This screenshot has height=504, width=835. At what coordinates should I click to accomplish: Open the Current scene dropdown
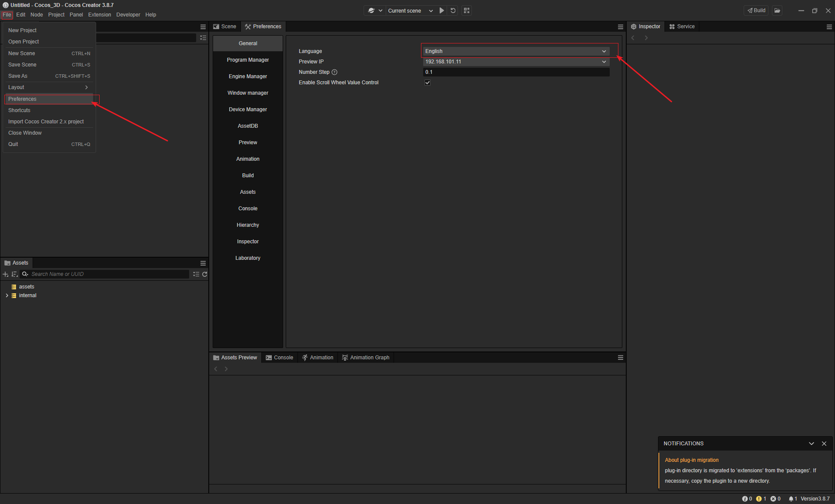point(410,10)
